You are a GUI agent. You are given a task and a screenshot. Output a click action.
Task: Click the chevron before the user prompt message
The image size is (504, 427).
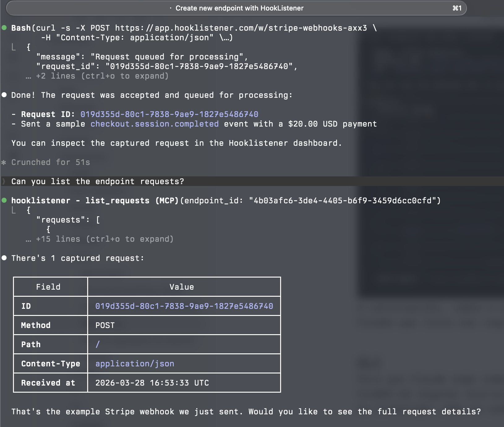click(x=3, y=182)
